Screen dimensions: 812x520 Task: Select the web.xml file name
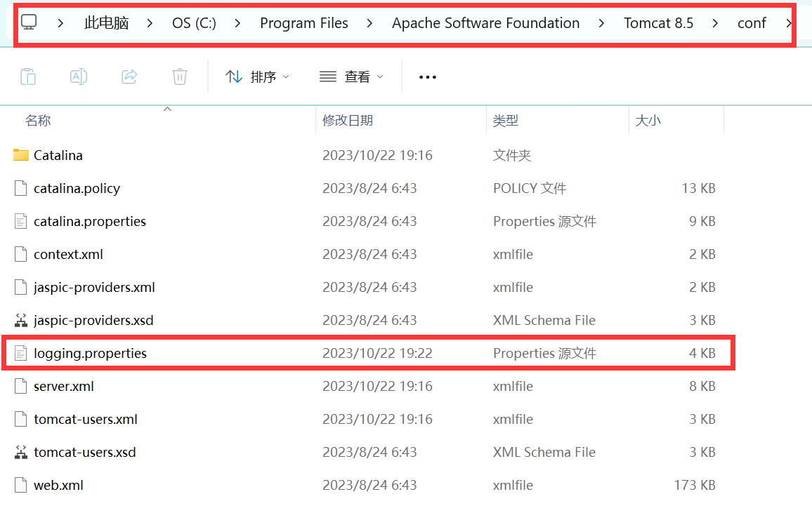click(58, 486)
